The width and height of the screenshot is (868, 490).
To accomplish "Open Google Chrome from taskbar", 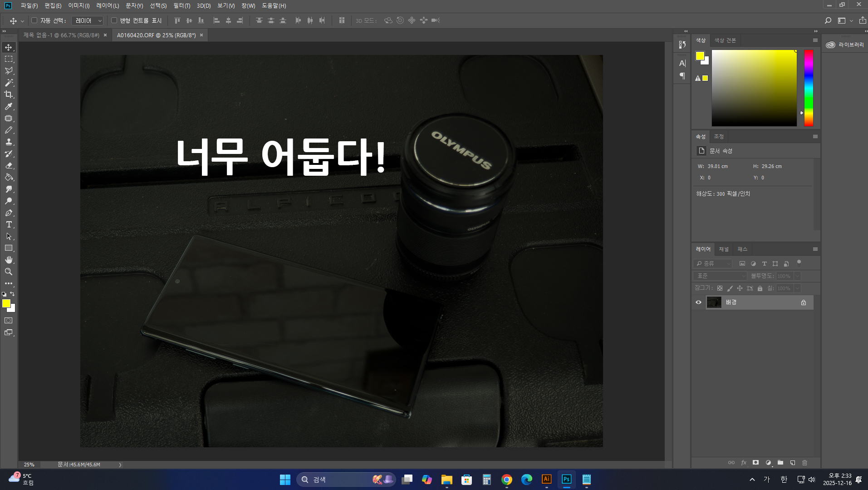I will [507, 479].
